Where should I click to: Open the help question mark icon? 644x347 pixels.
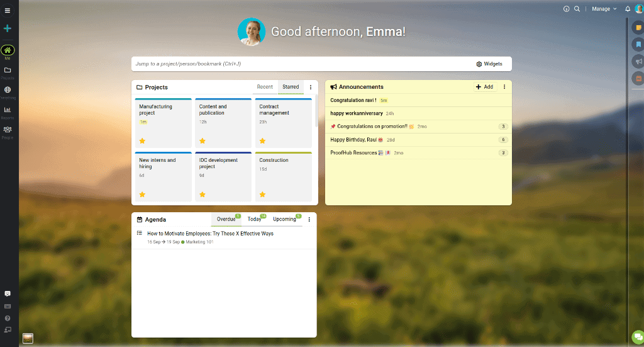pyautogui.click(x=8, y=318)
